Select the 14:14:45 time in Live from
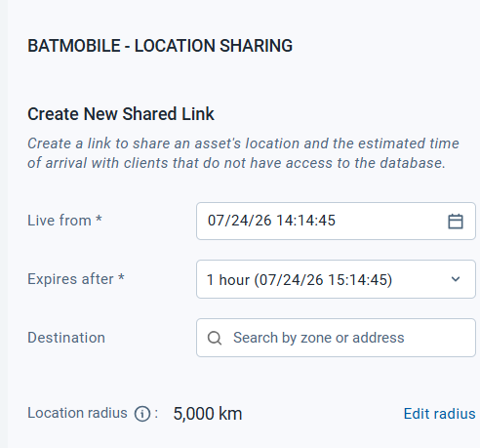480x448 pixels. tap(305, 221)
